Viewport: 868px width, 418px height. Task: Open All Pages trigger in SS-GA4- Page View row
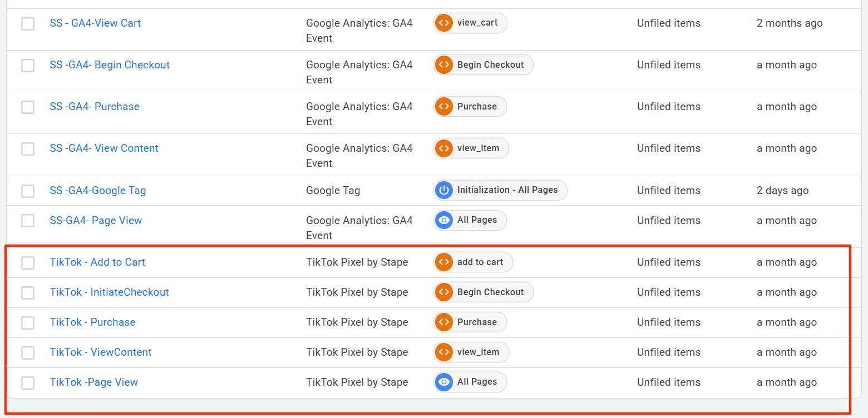(x=470, y=220)
